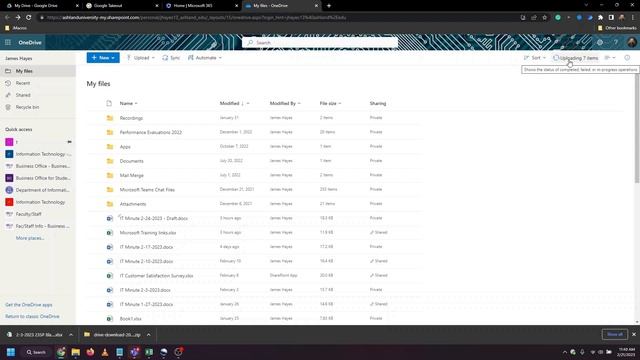Screen dimensions: 640x360
Task: Open the view options dropdown
Action: [610, 58]
